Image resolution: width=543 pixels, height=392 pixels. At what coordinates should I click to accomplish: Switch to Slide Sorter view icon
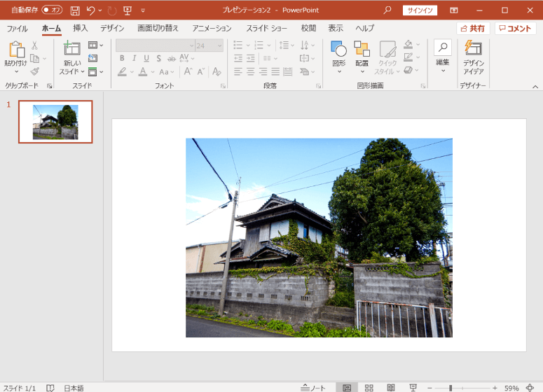point(369,387)
